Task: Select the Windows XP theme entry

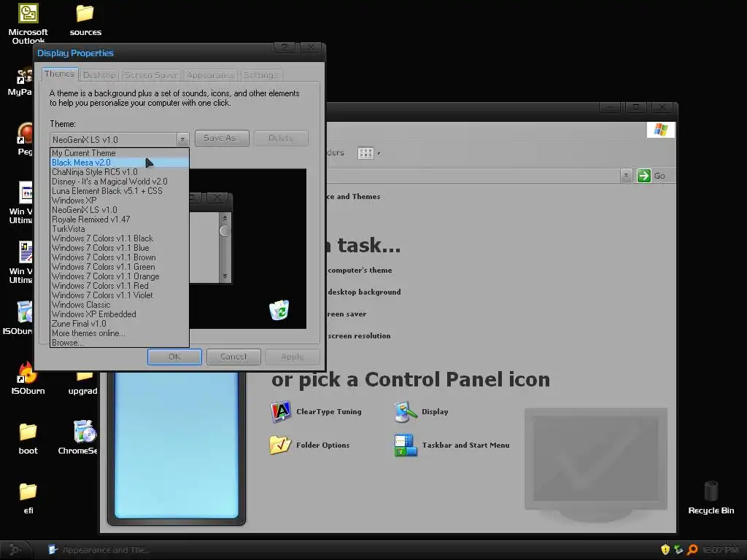Action: coord(120,201)
